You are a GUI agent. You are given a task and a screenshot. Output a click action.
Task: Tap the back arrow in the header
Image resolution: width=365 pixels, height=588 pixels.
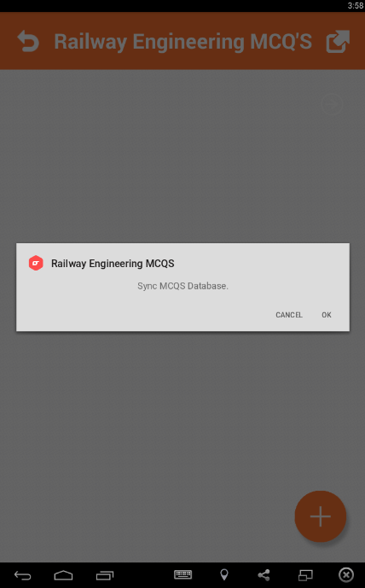tap(28, 41)
